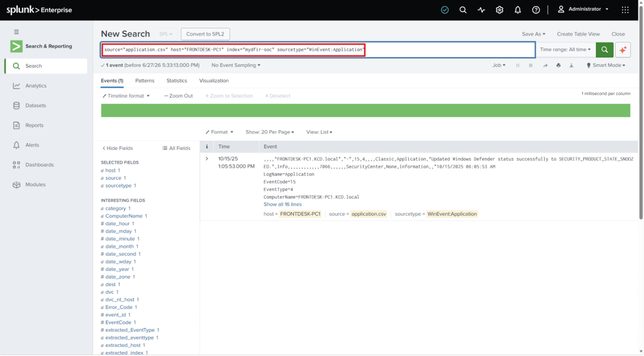The image size is (644, 356).
Task: Open the apps grid icon
Action: [625, 10]
